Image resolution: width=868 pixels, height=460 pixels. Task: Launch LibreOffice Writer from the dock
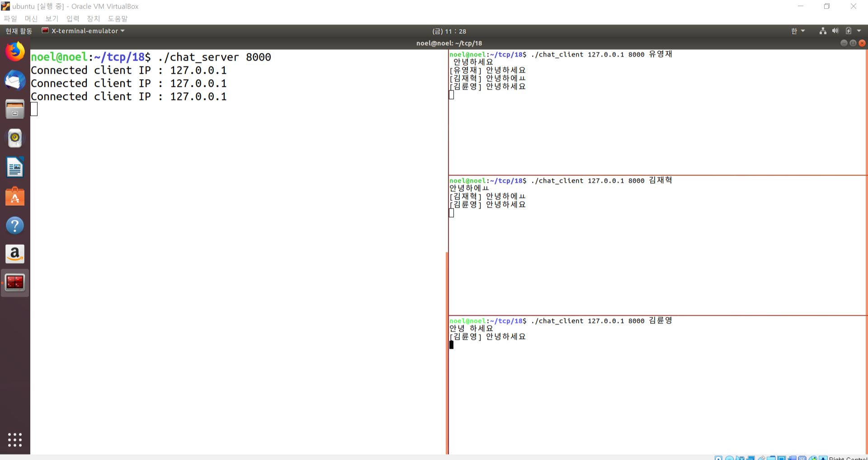[x=15, y=167]
